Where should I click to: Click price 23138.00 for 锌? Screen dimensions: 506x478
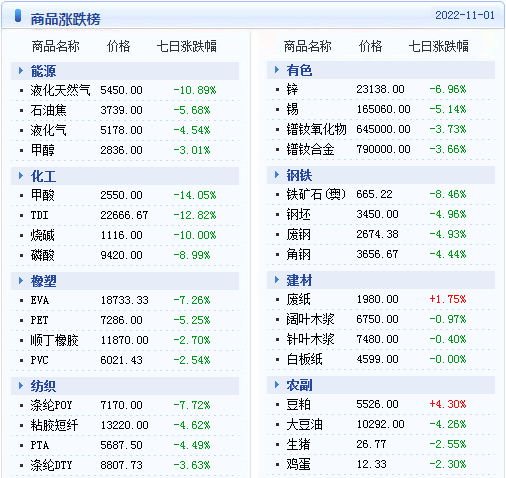tap(380, 89)
